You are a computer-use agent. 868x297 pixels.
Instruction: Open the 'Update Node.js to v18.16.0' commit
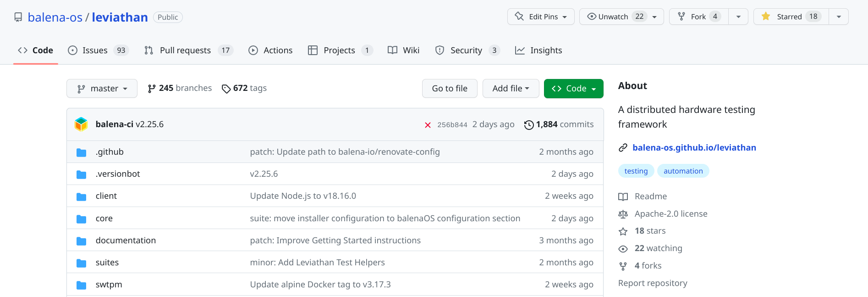click(303, 196)
